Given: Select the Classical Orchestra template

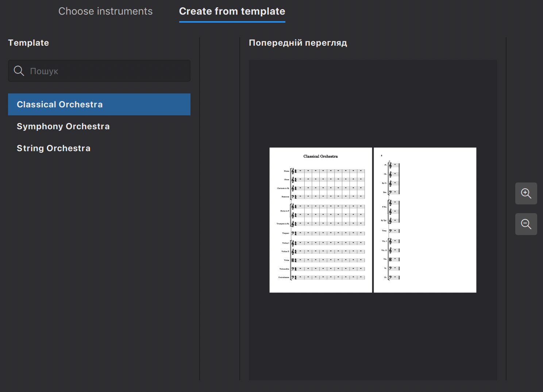Looking at the screenshot, I should click(x=59, y=104).
